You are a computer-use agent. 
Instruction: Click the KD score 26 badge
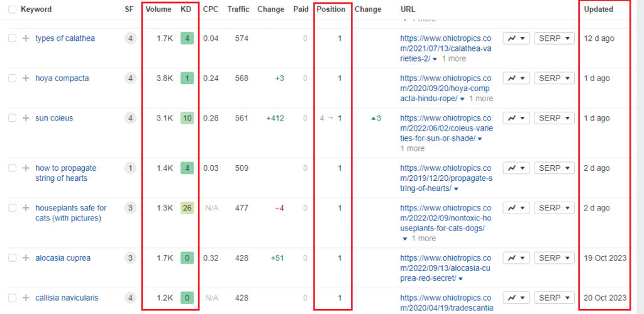pyautogui.click(x=187, y=208)
